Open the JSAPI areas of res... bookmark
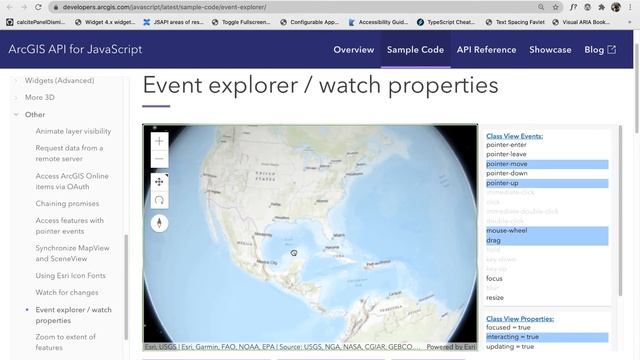The image size is (640, 360). (x=174, y=22)
